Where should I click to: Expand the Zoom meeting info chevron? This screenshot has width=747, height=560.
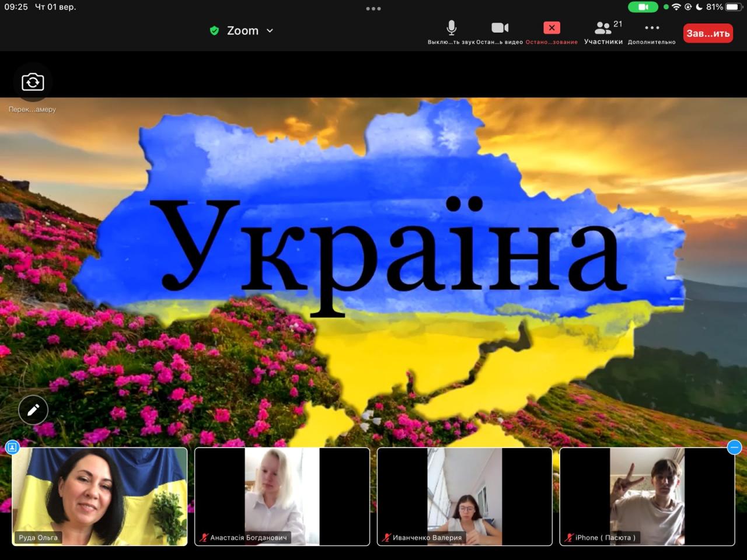click(x=270, y=31)
